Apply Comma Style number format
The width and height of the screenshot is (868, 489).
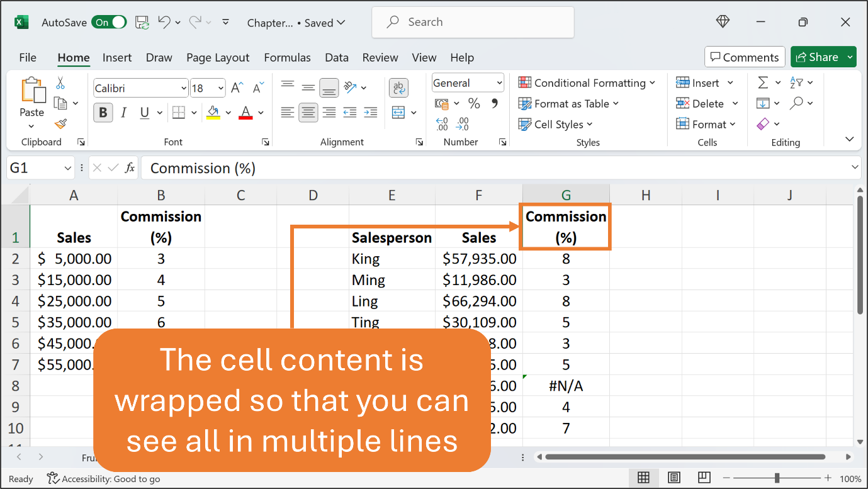[x=494, y=103]
